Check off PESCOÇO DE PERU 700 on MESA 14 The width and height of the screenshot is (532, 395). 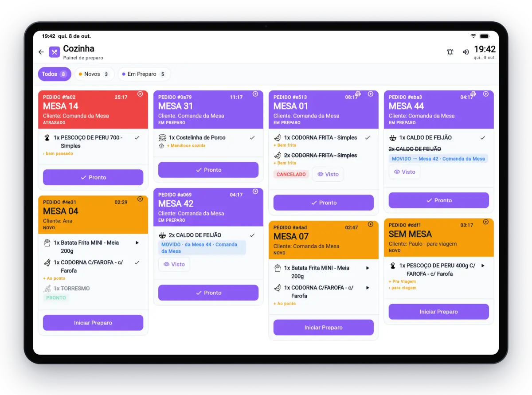point(137,138)
